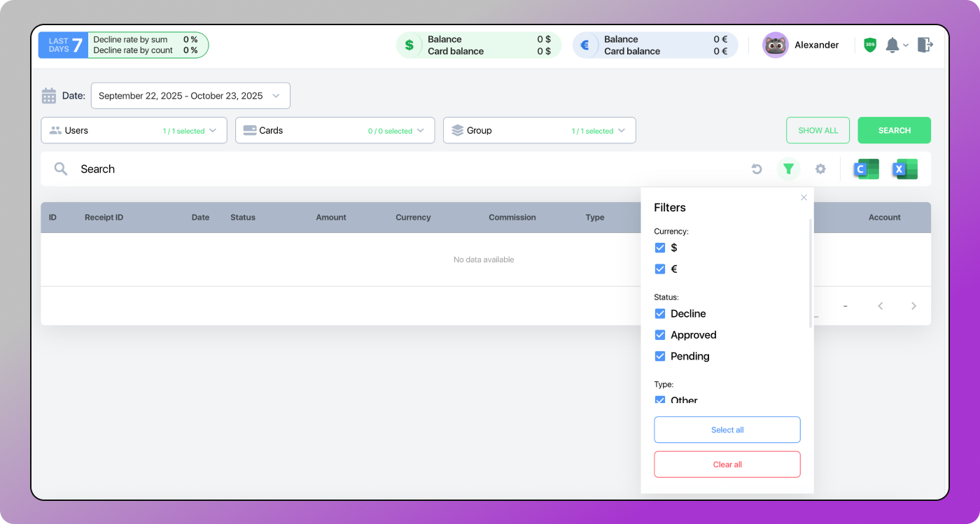Screen dimensions: 980x524
Task: Expand the Users dropdown
Action: coord(134,130)
